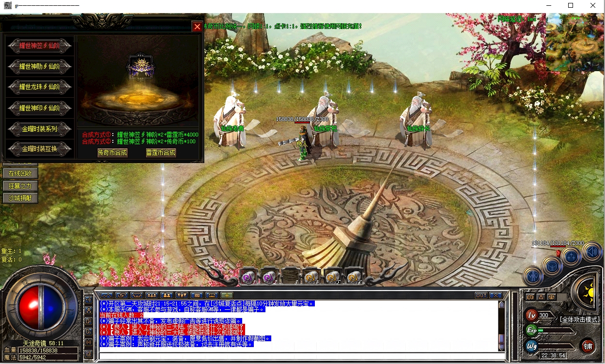Viewport: 605px width, 364px height.
Task: Select the 耀世神勋§仙阶 category
Action: tap(40, 66)
